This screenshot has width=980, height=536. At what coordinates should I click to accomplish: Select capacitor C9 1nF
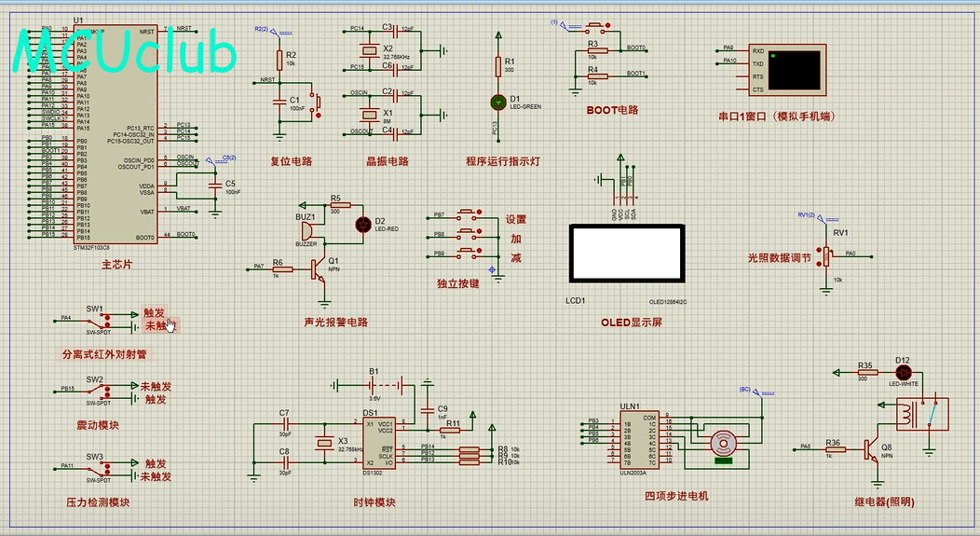point(428,410)
